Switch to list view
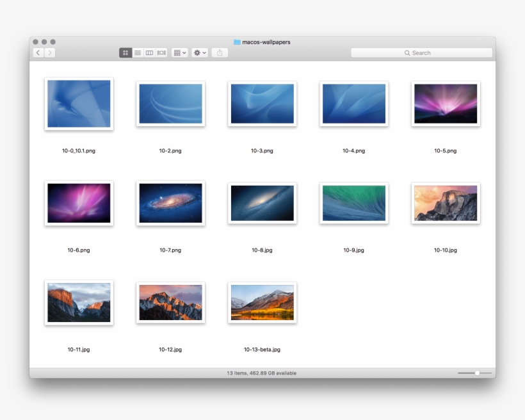The height and width of the screenshot is (420, 525). coord(138,52)
